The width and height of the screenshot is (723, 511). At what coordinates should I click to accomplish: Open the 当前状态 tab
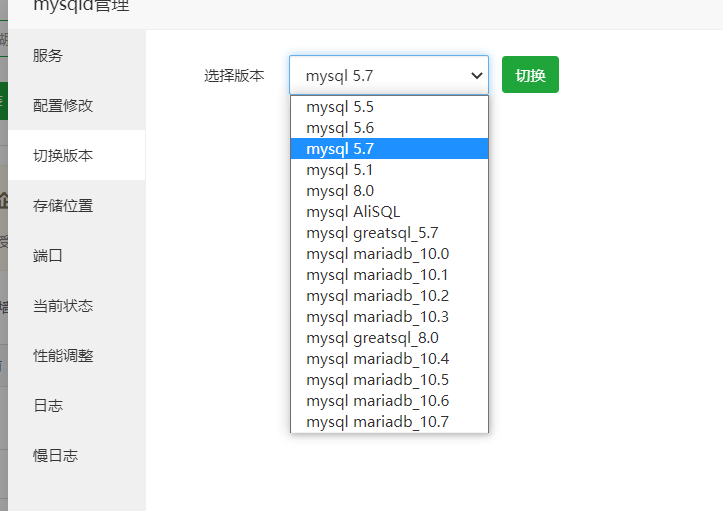pos(77,305)
